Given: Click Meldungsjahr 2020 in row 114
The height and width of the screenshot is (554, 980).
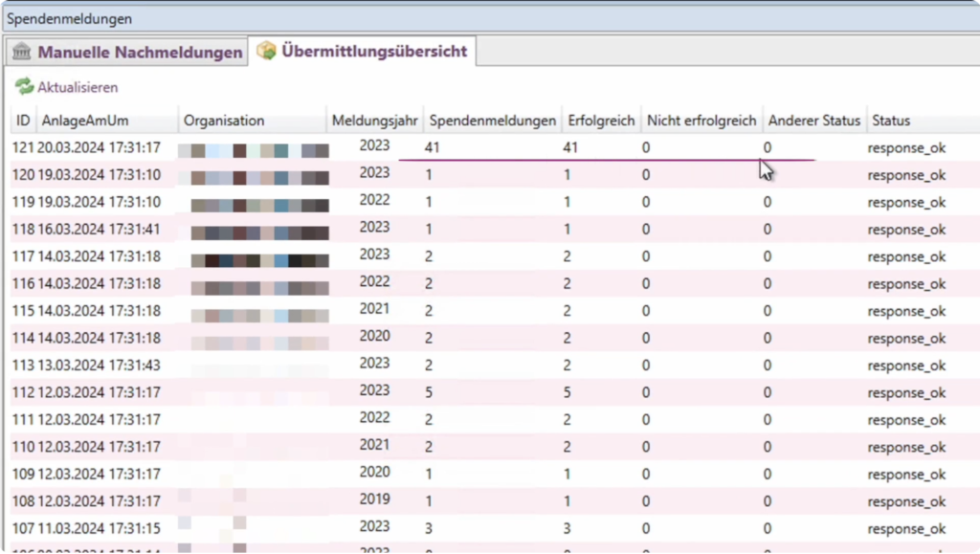Looking at the screenshot, I should pyautogui.click(x=374, y=336).
